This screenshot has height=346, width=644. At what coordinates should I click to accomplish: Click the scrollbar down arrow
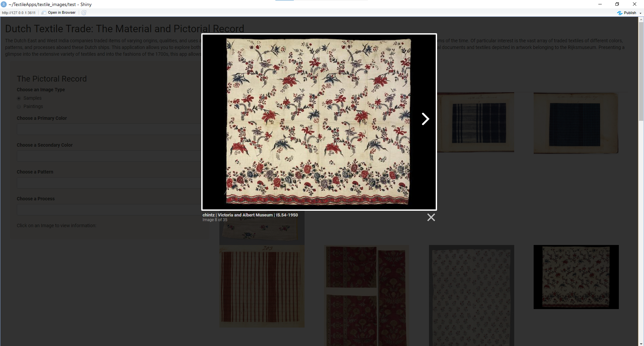click(x=641, y=344)
